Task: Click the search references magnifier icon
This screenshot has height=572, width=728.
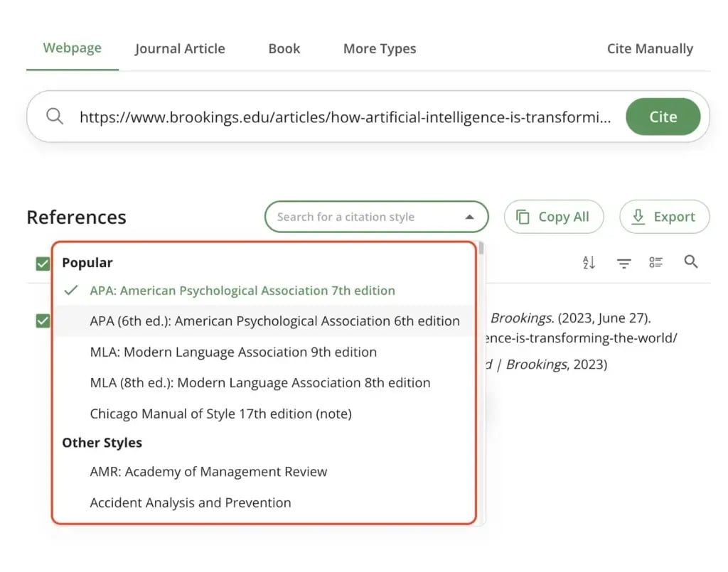Action: (x=690, y=262)
